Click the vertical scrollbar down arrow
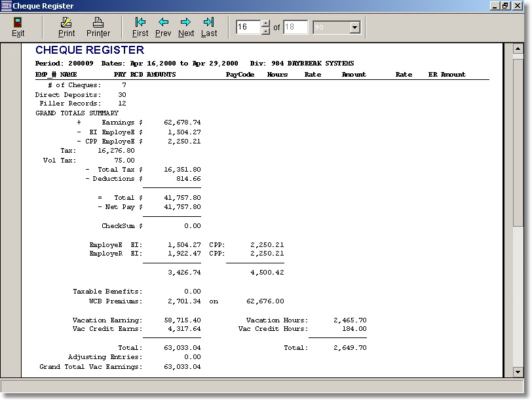Image resolution: width=532 pixels, height=401 pixels. coord(518,372)
